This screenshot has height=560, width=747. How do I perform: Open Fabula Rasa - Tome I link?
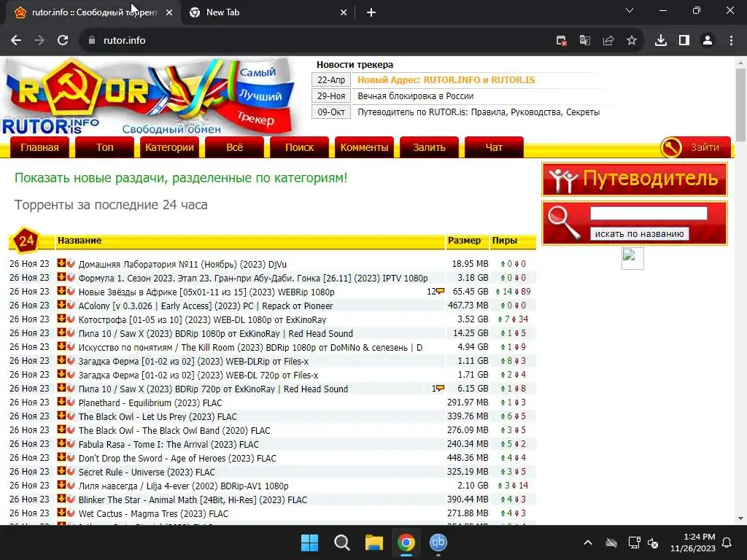coord(169,444)
